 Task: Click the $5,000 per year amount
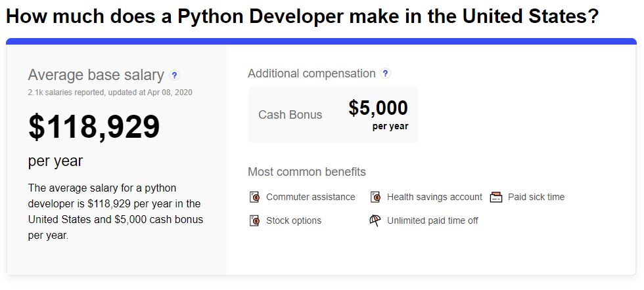[x=378, y=108]
